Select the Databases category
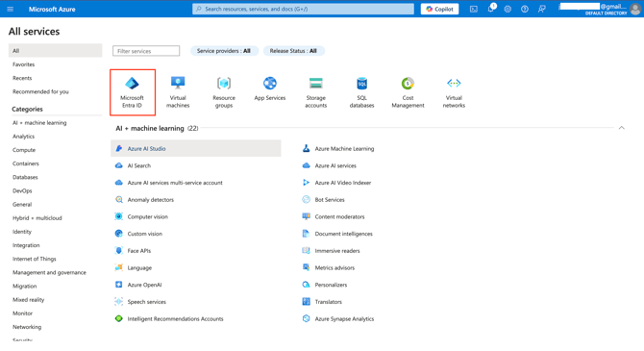 pyautogui.click(x=25, y=177)
